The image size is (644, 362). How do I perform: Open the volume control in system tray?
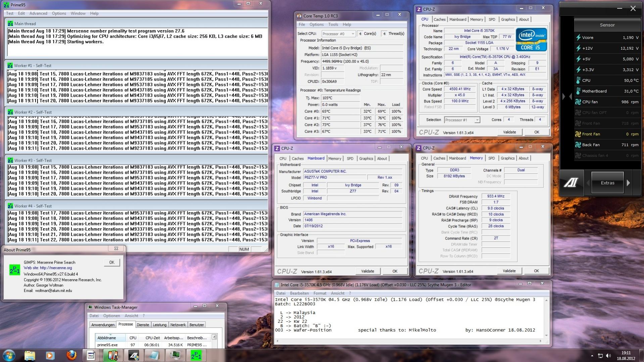coord(608,356)
